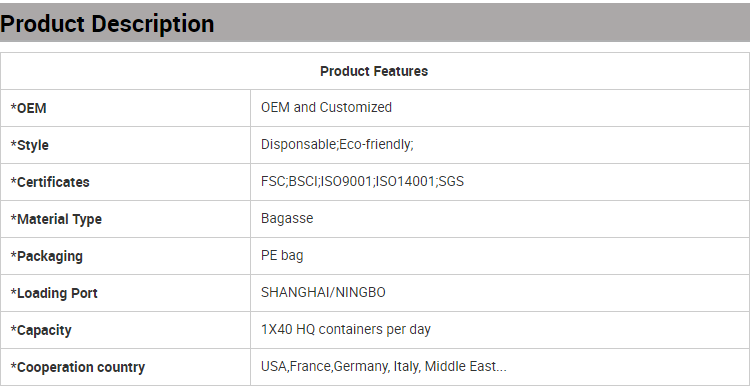Click the *Cooperation country label

point(78,367)
